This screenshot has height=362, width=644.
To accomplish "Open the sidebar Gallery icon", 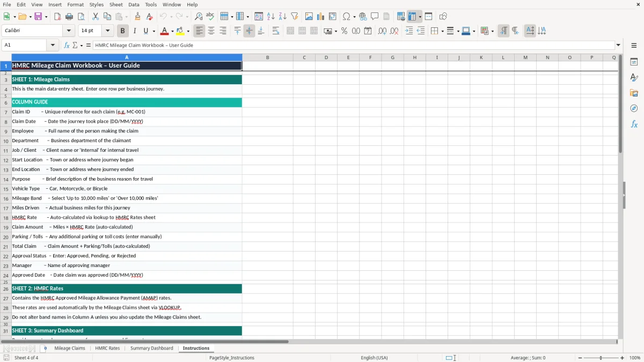I will pyautogui.click(x=634, y=93).
